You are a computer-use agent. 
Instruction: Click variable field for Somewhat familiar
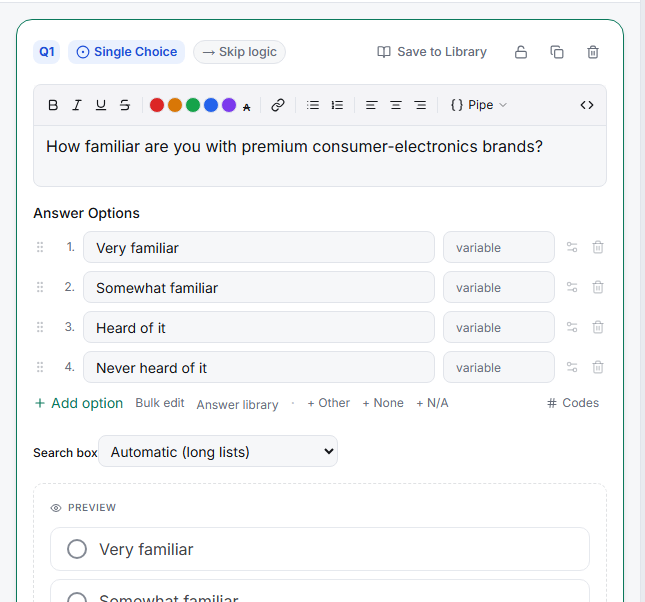pos(499,287)
